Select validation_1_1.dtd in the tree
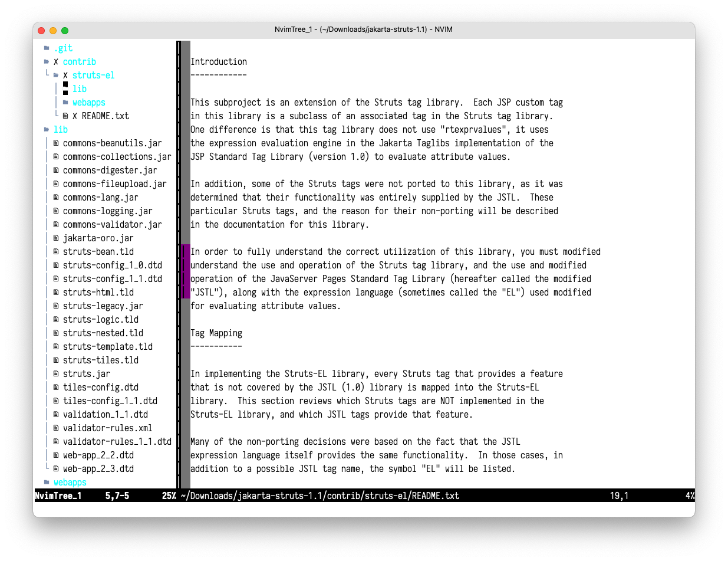 click(106, 415)
